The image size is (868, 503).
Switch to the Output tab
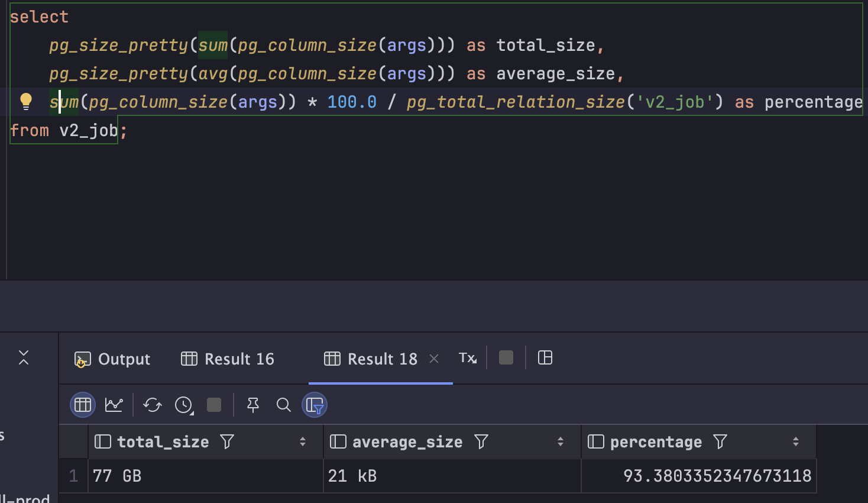112,359
